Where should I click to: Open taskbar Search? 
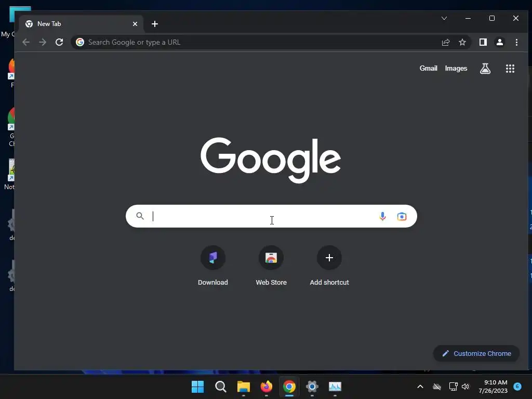220,387
